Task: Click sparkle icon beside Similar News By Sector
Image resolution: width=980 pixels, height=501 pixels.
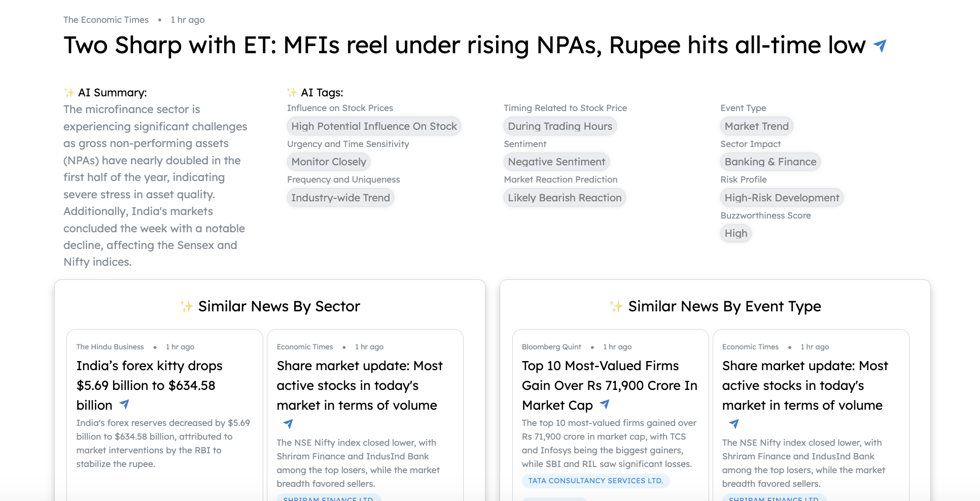Action: (x=187, y=306)
